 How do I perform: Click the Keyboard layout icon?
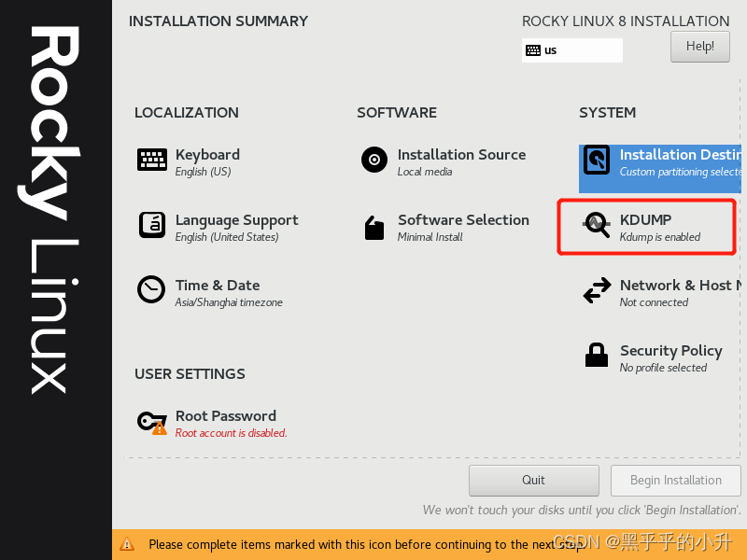(152, 160)
